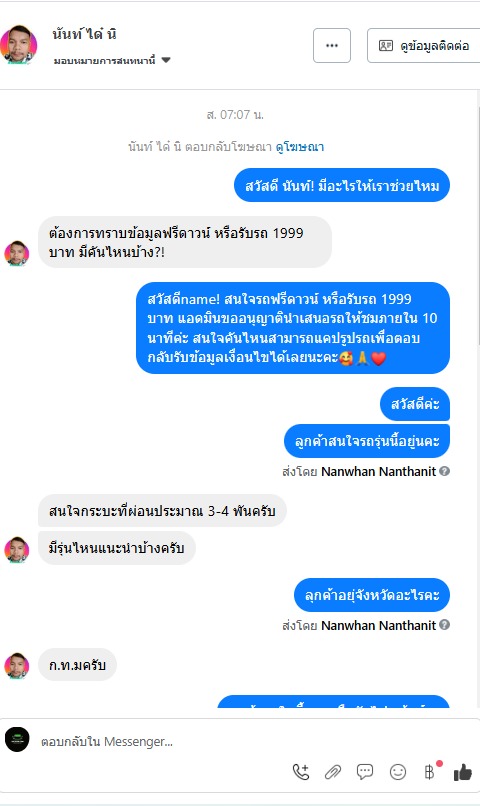
Task: Click the ดูข้อมูลติดต่อ button
Action: pyautogui.click(x=423, y=46)
